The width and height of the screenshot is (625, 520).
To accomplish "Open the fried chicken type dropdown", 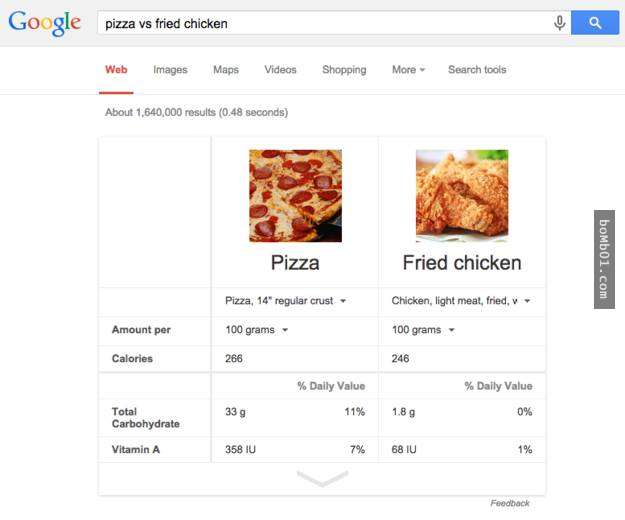I will coord(461,301).
